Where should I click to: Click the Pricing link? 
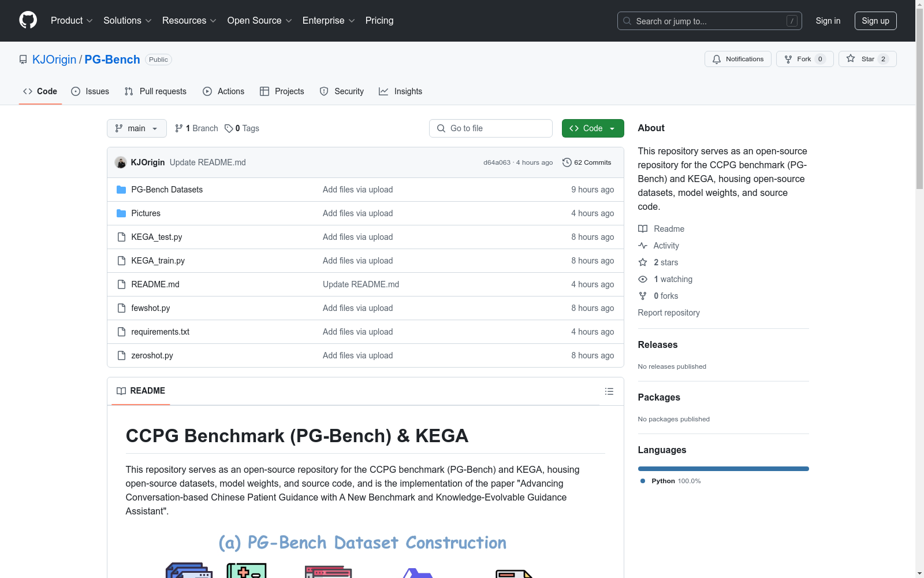[379, 20]
